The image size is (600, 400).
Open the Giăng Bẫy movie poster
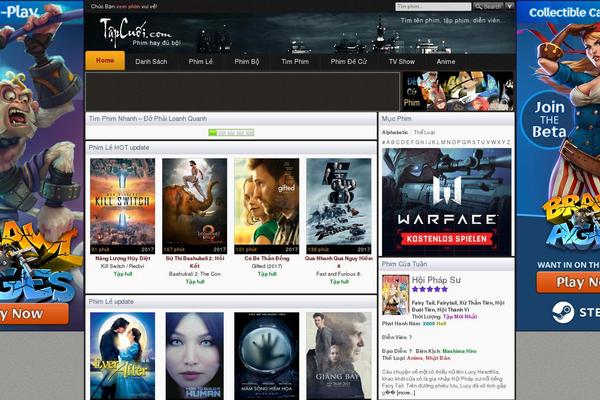[x=339, y=356]
